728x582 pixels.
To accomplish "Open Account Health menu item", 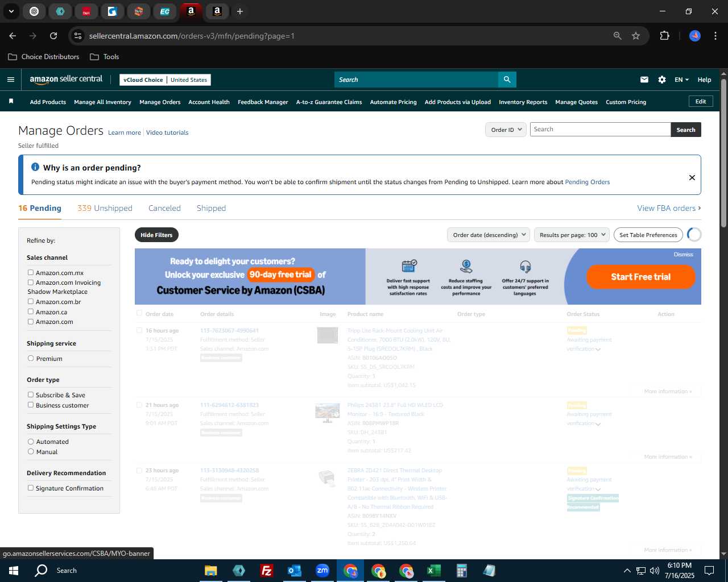I will [209, 102].
